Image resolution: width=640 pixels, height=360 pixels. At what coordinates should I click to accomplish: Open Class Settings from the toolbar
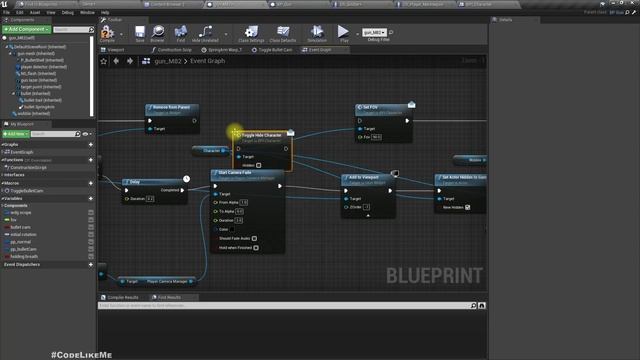(x=251, y=33)
